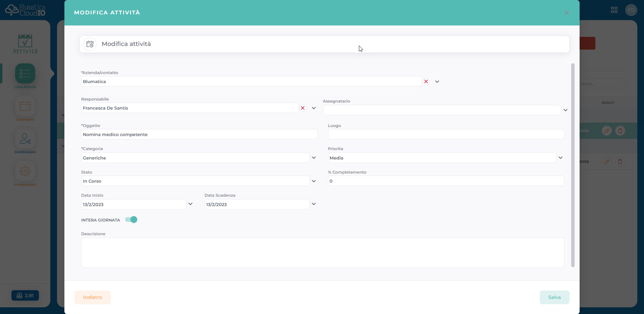Open Impostazioni gear icon in sidebar
The height and width of the screenshot is (314, 644).
click(25, 171)
